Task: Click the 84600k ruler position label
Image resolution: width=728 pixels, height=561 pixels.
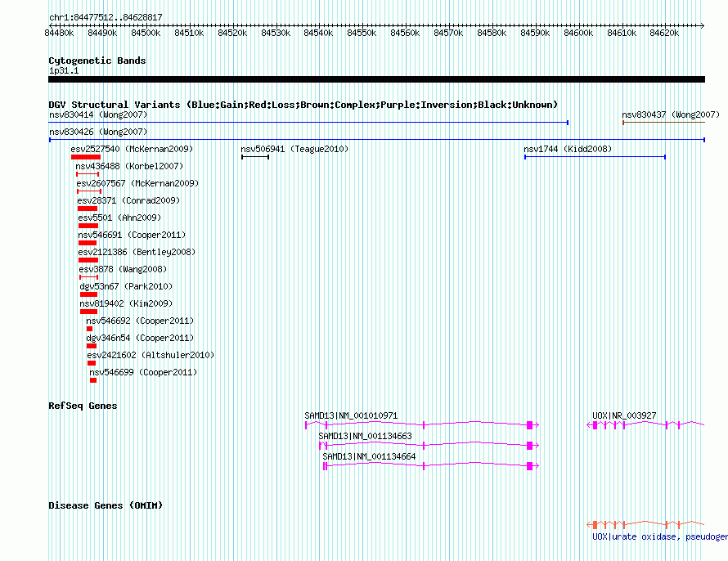Action: point(578,34)
